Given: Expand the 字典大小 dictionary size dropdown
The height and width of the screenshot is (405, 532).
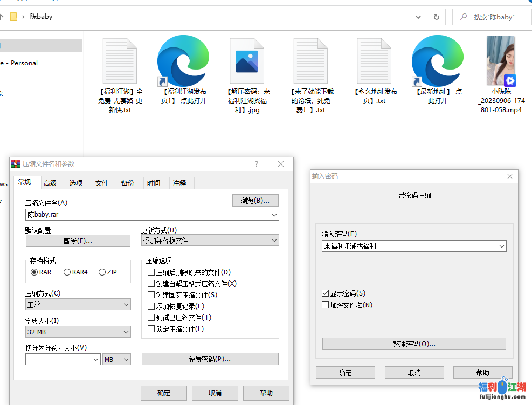Looking at the screenshot, I should pyautogui.click(x=125, y=332).
